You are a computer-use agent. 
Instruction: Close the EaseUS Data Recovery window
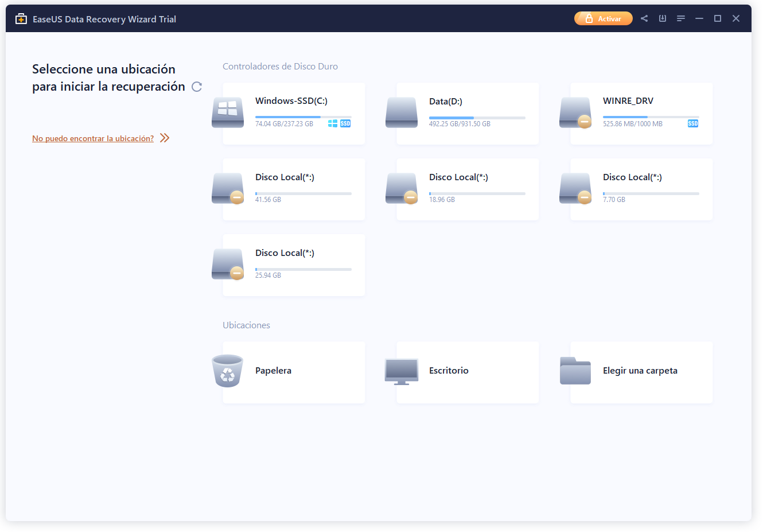click(736, 19)
